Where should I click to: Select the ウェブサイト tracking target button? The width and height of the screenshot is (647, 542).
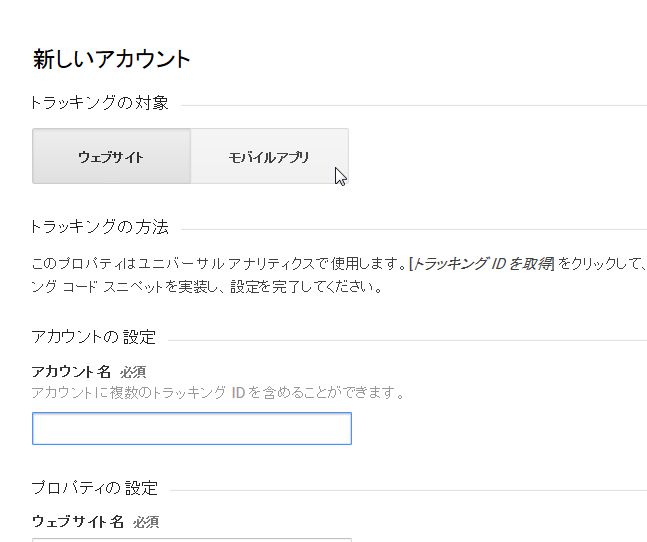pyautogui.click(x=111, y=156)
